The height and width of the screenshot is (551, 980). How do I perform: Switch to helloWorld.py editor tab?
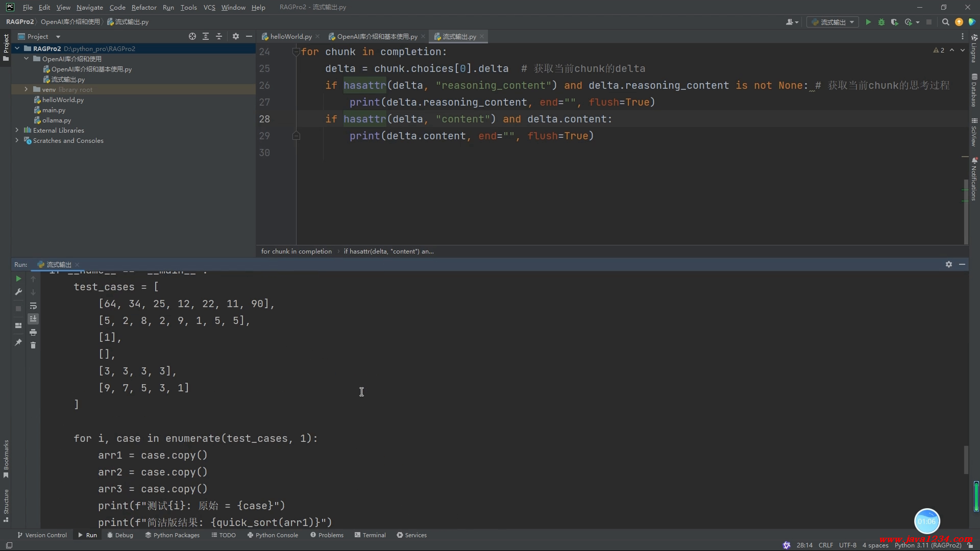click(290, 36)
